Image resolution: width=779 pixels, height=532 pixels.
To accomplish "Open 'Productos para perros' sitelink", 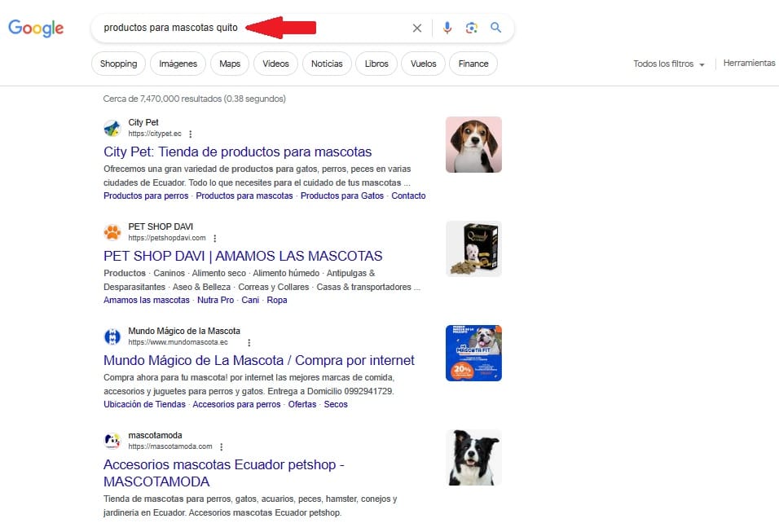I will pyautogui.click(x=146, y=196).
